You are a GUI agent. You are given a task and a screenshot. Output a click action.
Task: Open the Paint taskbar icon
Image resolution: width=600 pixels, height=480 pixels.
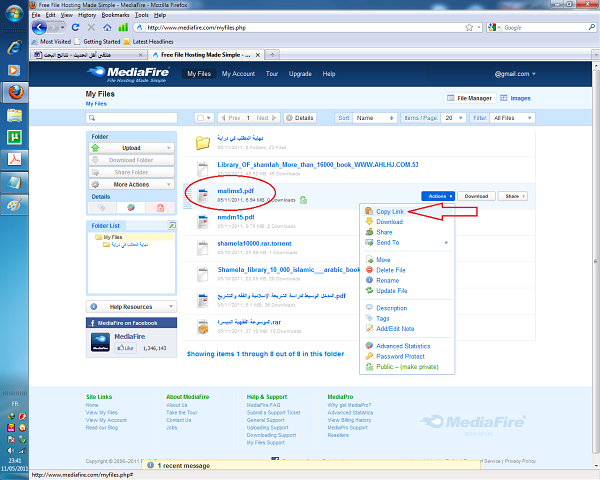(x=14, y=205)
